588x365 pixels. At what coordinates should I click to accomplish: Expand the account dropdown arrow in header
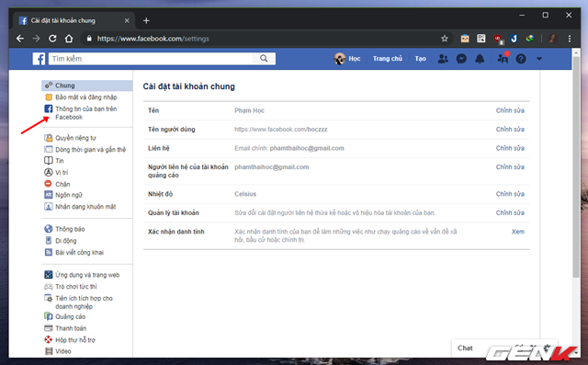click(x=539, y=59)
